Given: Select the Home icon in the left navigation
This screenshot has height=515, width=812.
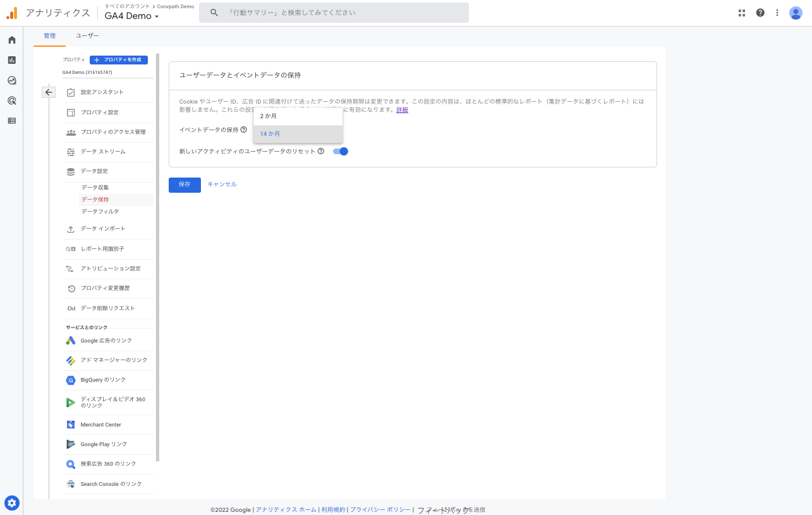Looking at the screenshot, I should click(x=11, y=39).
